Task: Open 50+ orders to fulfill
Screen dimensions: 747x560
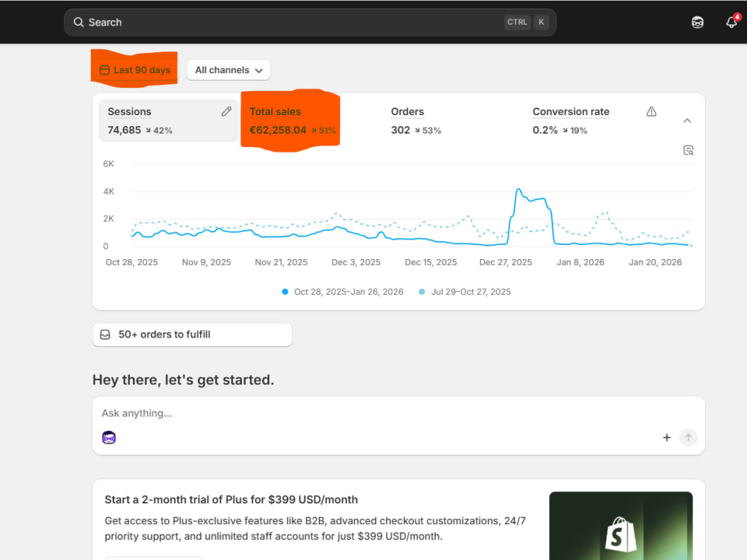Action: click(x=193, y=335)
